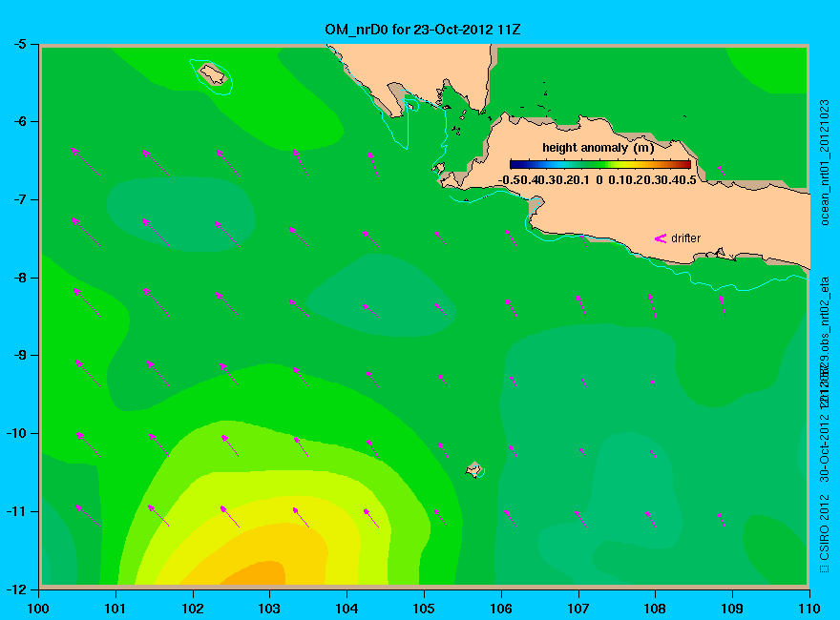Click the x-axis label "110"
Viewport: 840px width, 620px height.
pos(809,609)
